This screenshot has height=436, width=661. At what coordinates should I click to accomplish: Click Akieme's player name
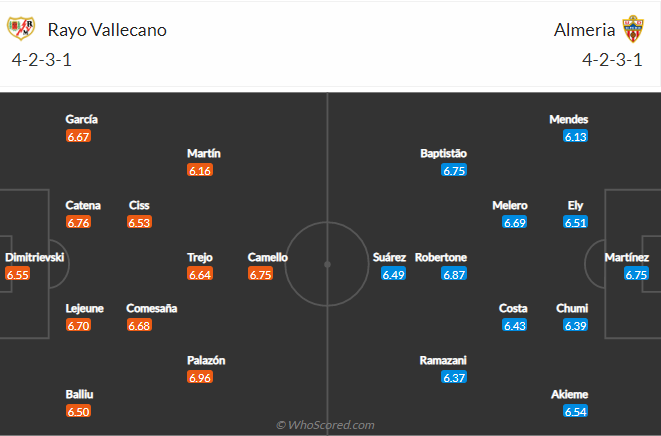570,394
